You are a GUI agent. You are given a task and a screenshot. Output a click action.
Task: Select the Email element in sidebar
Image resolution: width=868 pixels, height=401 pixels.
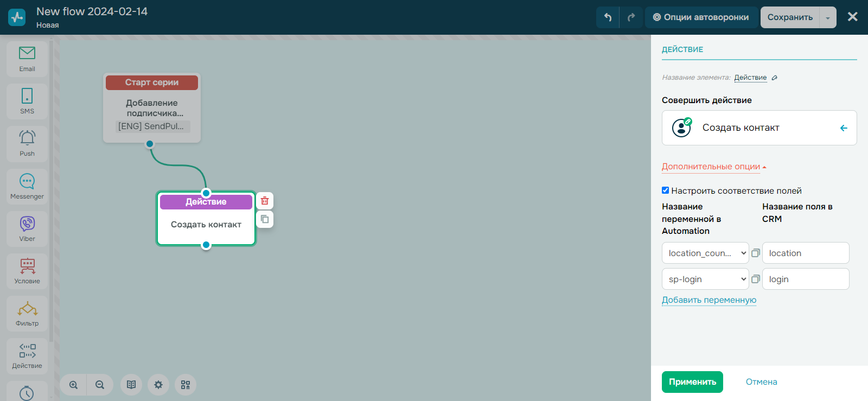(x=27, y=59)
